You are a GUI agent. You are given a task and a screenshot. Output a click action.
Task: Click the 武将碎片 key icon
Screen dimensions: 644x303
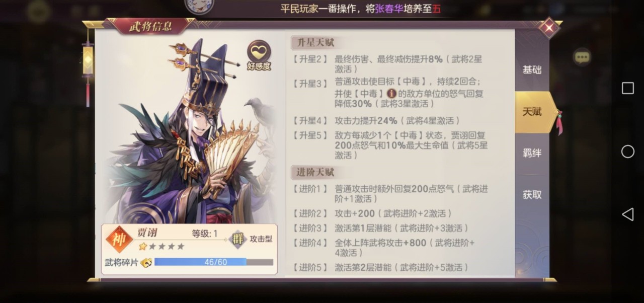click(146, 262)
